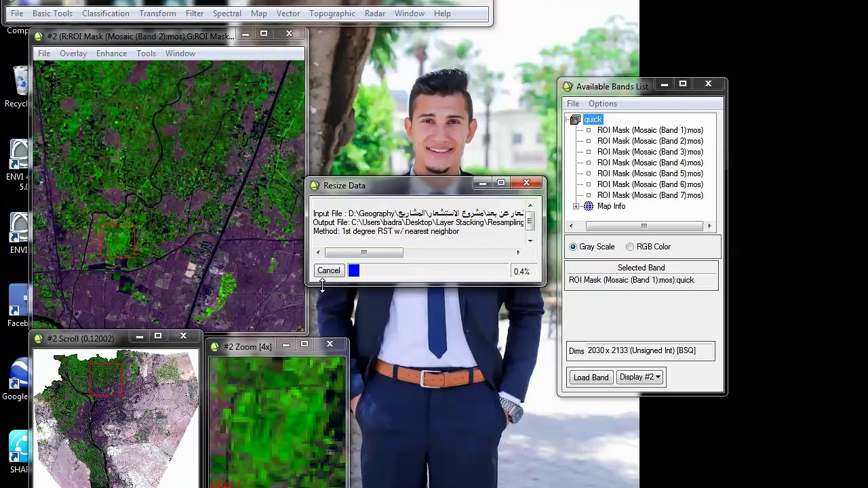Click the band list horizontal scrollbar thumb
The image size is (868, 488).
pyautogui.click(x=644, y=226)
